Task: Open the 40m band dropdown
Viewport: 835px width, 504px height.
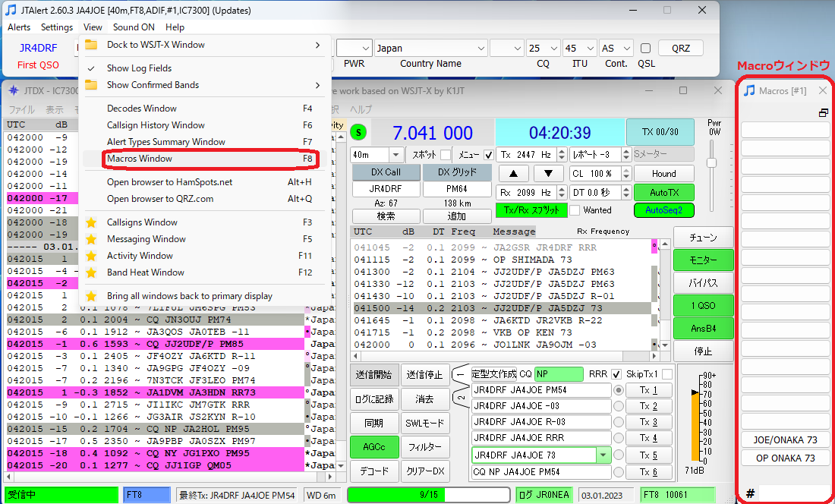Action: [x=394, y=155]
